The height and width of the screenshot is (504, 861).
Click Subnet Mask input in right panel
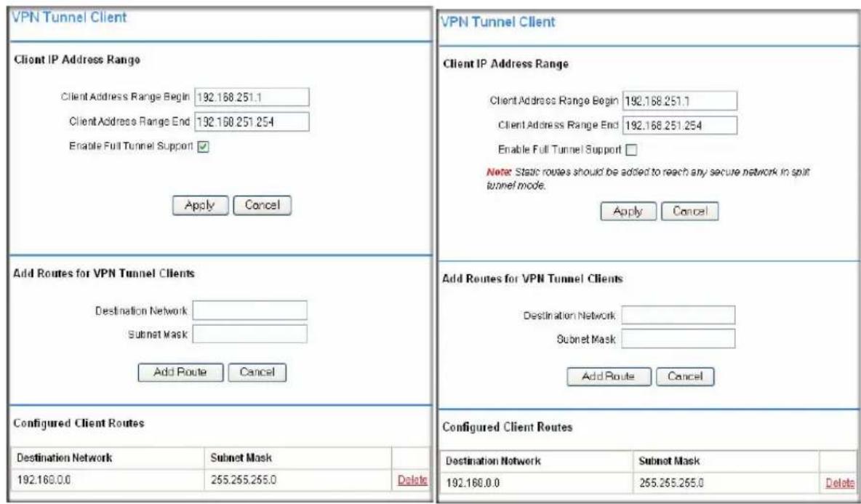coord(678,339)
